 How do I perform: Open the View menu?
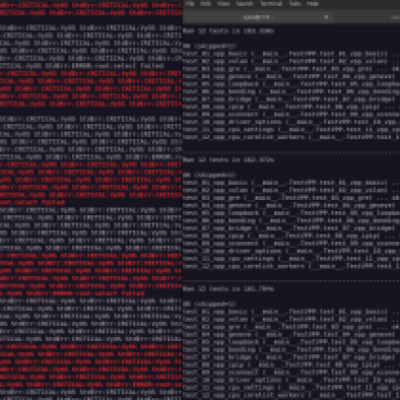[223, 4]
